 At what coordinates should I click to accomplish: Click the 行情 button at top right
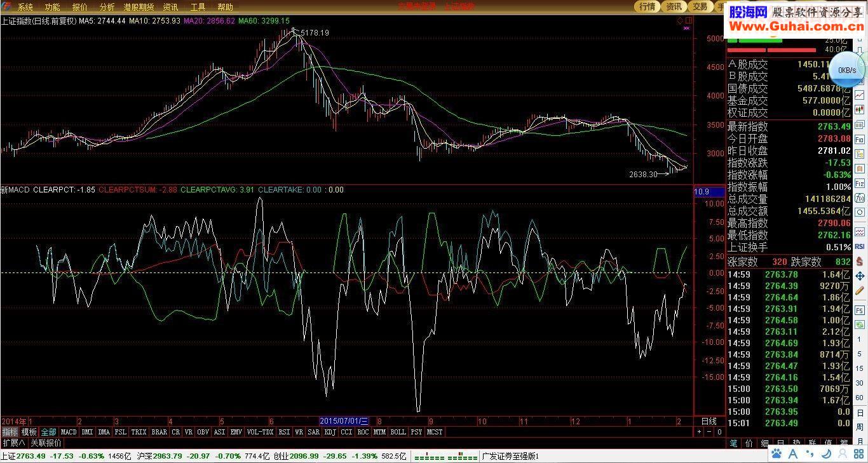tap(647, 6)
